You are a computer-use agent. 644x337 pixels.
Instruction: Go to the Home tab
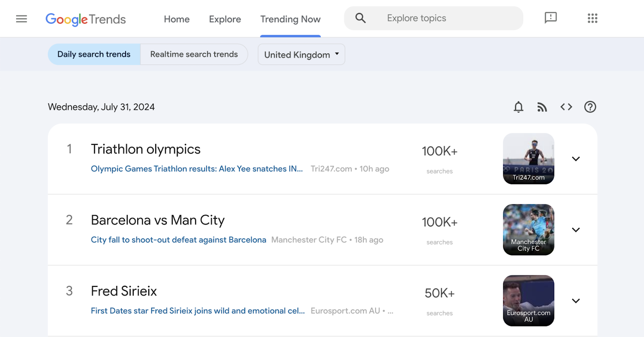pos(176,19)
